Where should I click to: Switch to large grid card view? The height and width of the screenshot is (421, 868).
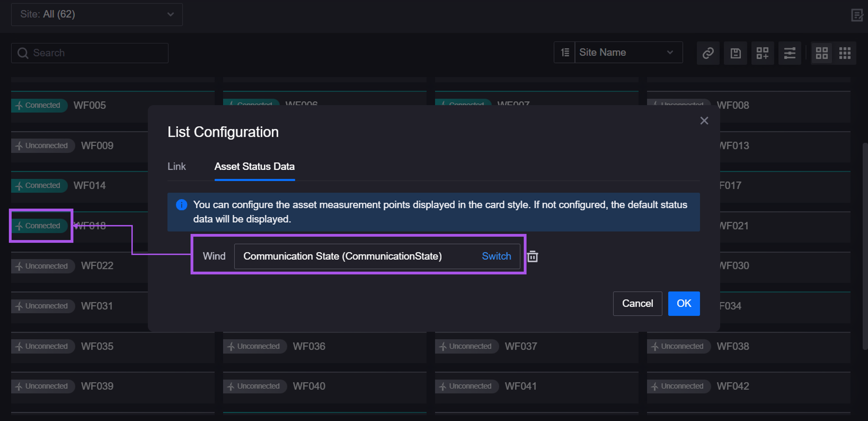pos(821,53)
